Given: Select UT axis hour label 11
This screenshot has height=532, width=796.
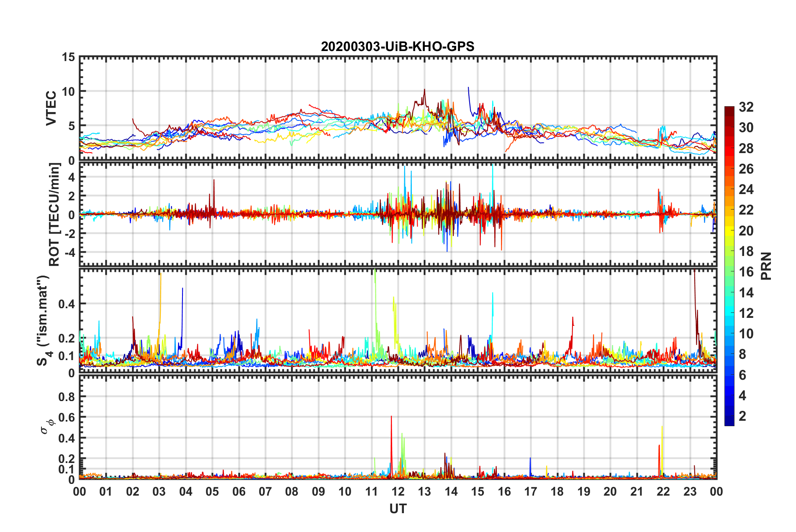Looking at the screenshot, I should 372,491.
